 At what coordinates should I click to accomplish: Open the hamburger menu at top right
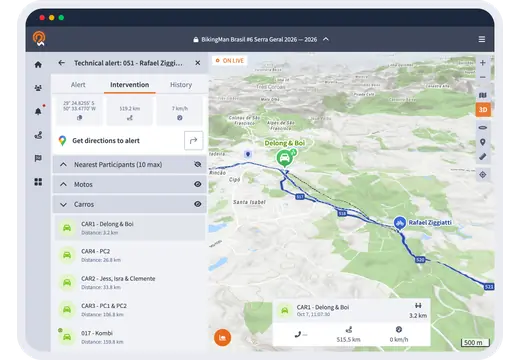[x=482, y=39]
